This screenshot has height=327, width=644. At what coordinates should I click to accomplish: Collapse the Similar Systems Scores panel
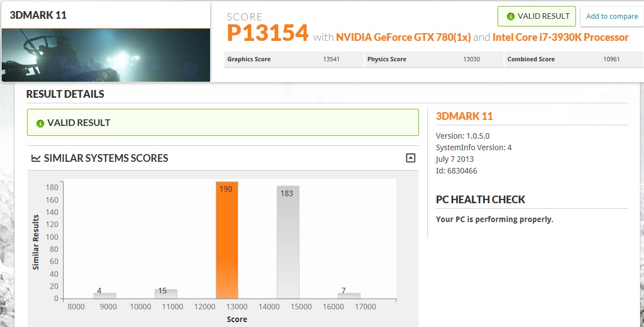click(410, 158)
